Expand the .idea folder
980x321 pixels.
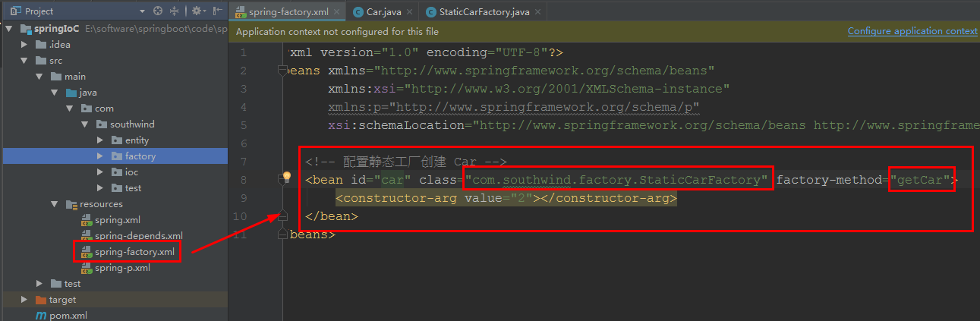pos(25,45)
